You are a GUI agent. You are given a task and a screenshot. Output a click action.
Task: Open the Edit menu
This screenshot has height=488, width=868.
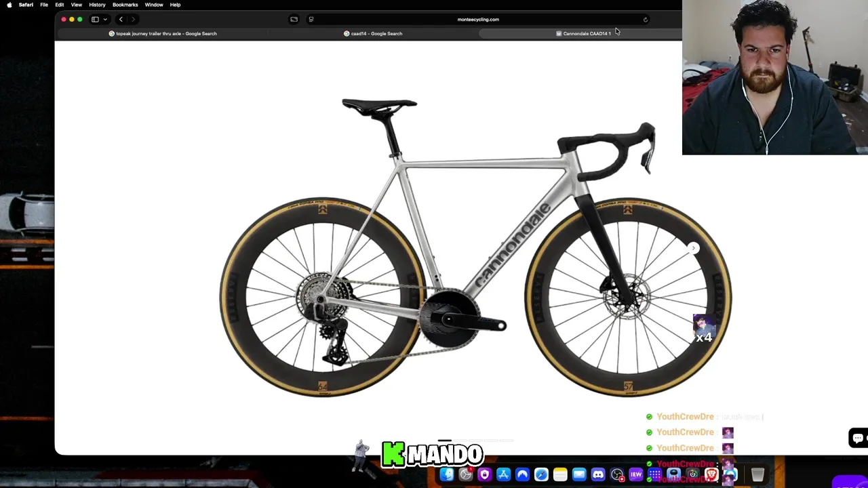click(60, 5)
